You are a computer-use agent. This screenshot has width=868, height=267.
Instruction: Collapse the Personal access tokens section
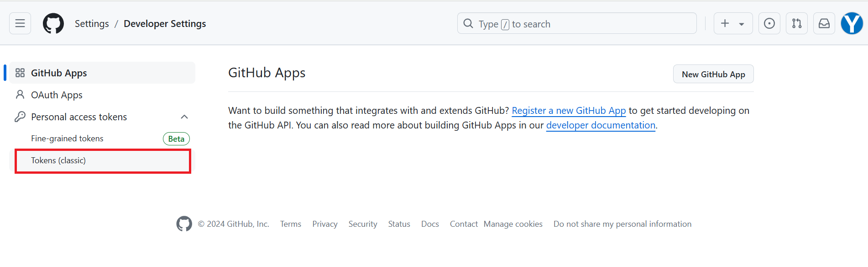[x=184, y=117]
